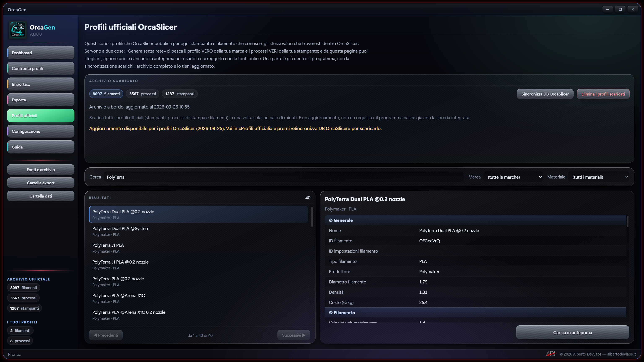The image size is (644, 362).
Task: Select the 3567 processi archive chip
Action: pyautogui.click(x=142, y=94)
